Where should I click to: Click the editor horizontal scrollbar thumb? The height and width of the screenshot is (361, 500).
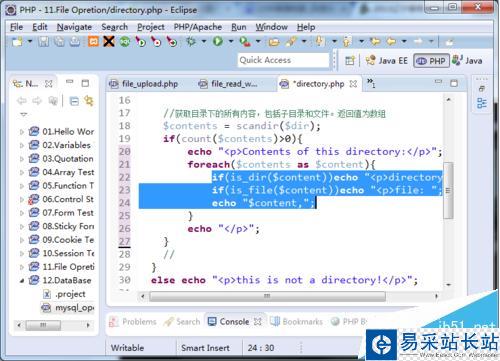click(x=267, y=296)
